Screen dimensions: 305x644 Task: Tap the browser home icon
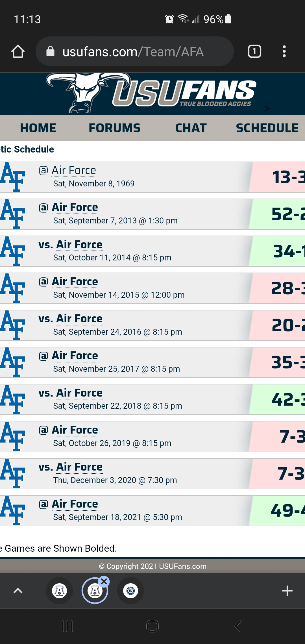pos(18,52)
